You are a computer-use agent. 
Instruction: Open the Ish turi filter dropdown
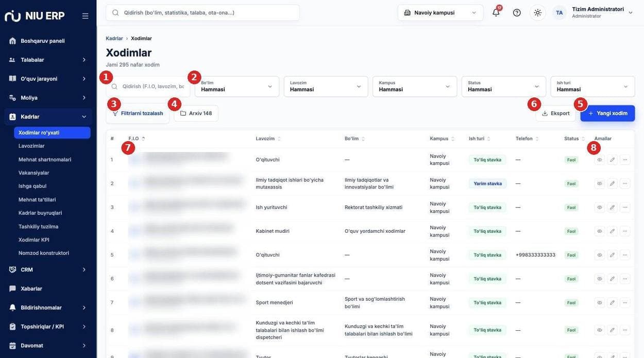click(x=592, y=87)
